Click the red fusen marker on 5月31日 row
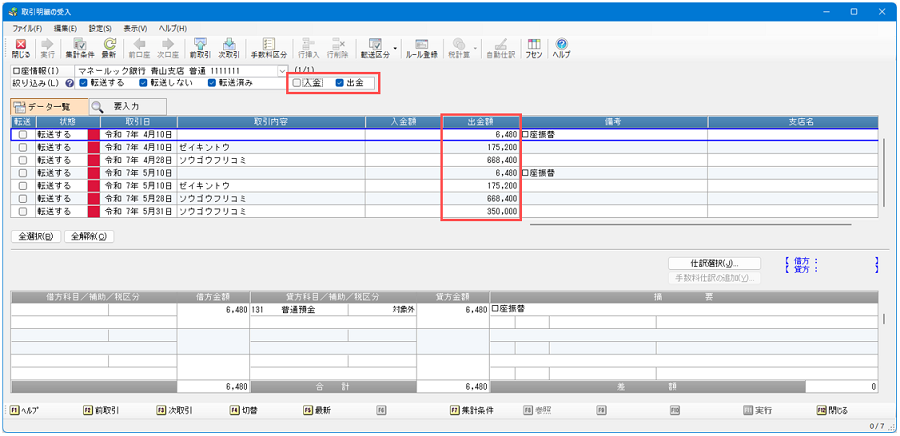This screenshot has height=436, width=900. point(94,212)
